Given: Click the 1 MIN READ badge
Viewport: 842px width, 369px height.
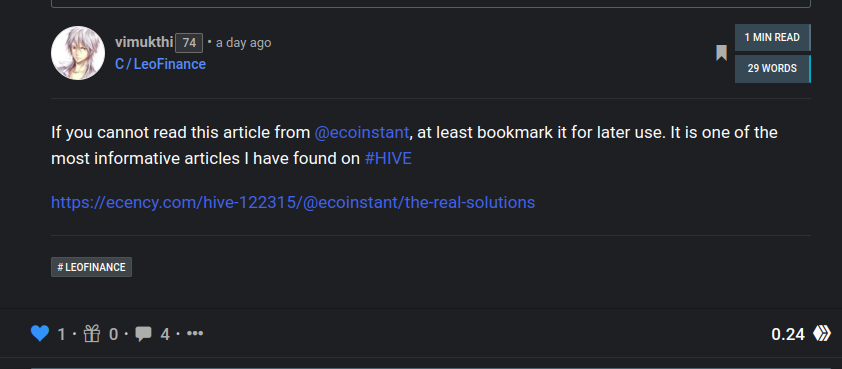Looking at the screenshot, I should [773, 38].
